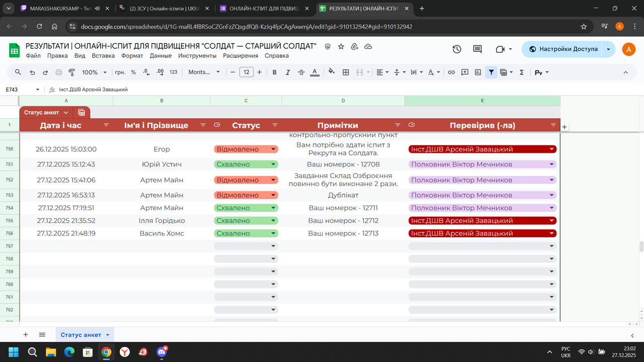Open the comments panel icon
The height and width of the screenshot is (362, 644).
coord(477,49)
